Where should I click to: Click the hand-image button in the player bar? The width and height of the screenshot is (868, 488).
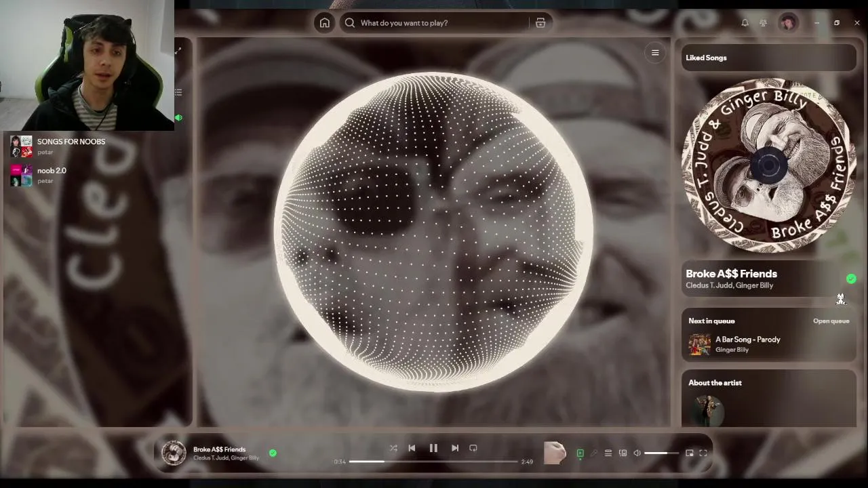(x=555, y=453)
